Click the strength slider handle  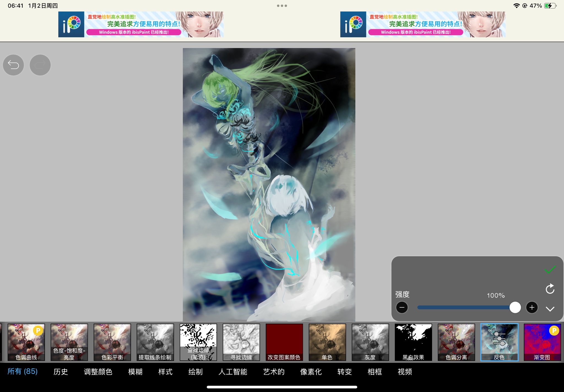tap(515, 307)
